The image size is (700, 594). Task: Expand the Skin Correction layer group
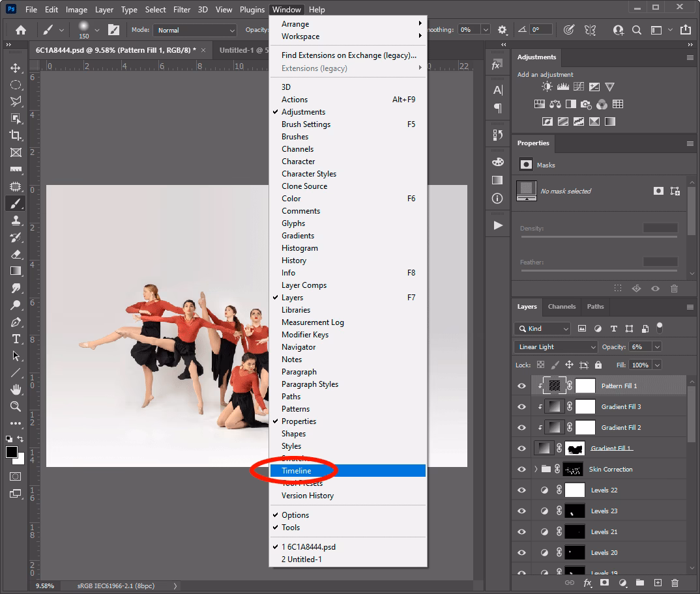pos(534,469)
